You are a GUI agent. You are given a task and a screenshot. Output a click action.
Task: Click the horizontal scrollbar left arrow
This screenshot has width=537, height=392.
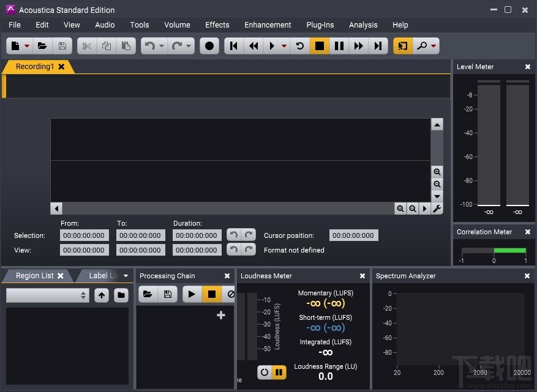click(56, 209)
